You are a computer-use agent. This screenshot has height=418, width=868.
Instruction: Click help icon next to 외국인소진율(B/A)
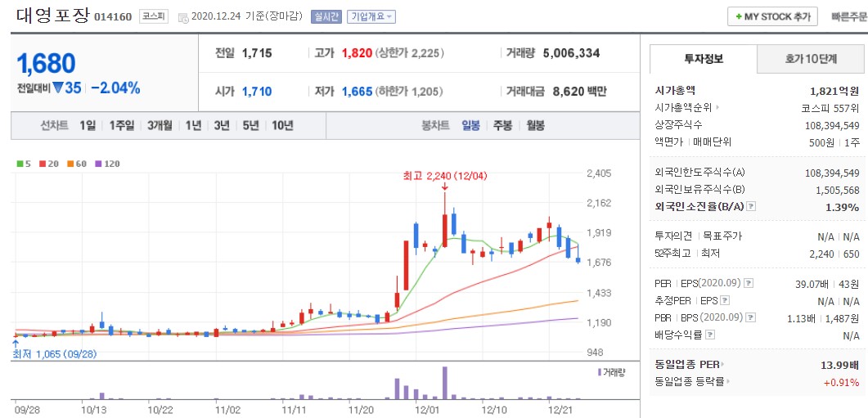[x=751, y=206]
